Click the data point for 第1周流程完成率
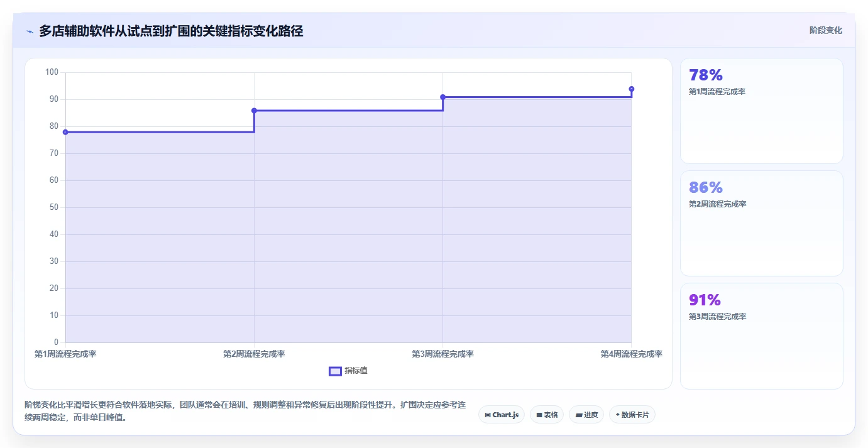 tap(65, 132)
